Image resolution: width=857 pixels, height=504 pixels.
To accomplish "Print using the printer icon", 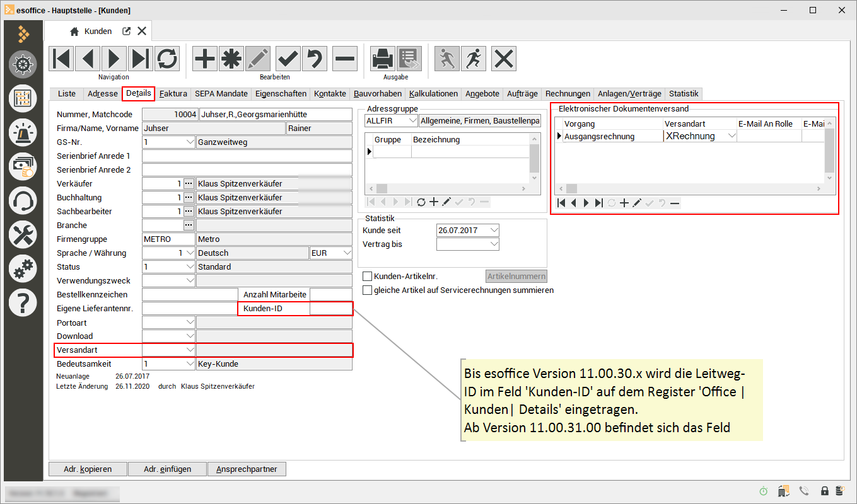I will click(382, 59).
